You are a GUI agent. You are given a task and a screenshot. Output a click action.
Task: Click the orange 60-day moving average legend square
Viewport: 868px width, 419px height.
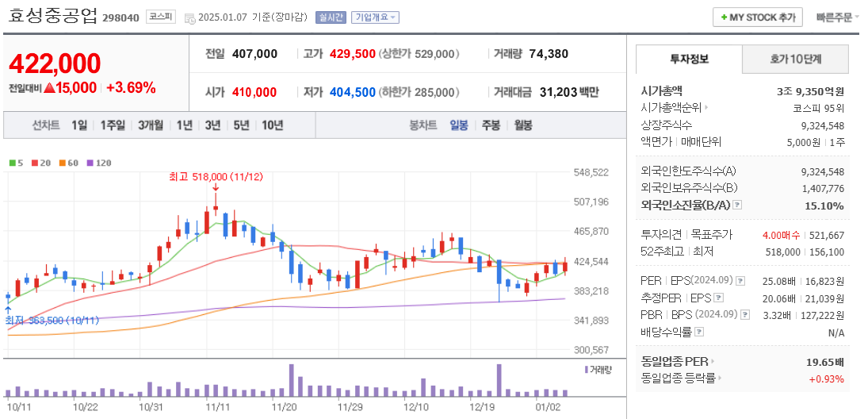pyautogui.click(x=63, y=163)
